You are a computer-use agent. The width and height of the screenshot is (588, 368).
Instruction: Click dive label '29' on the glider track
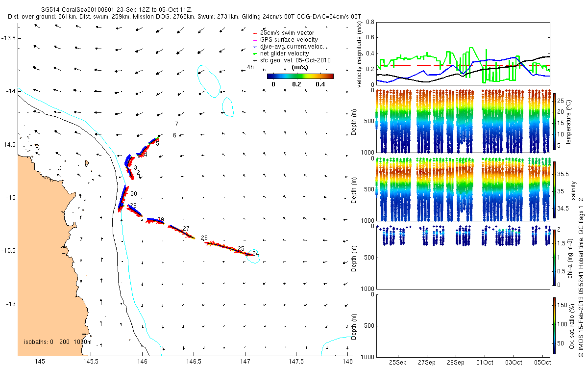click(x=133, y=205)
